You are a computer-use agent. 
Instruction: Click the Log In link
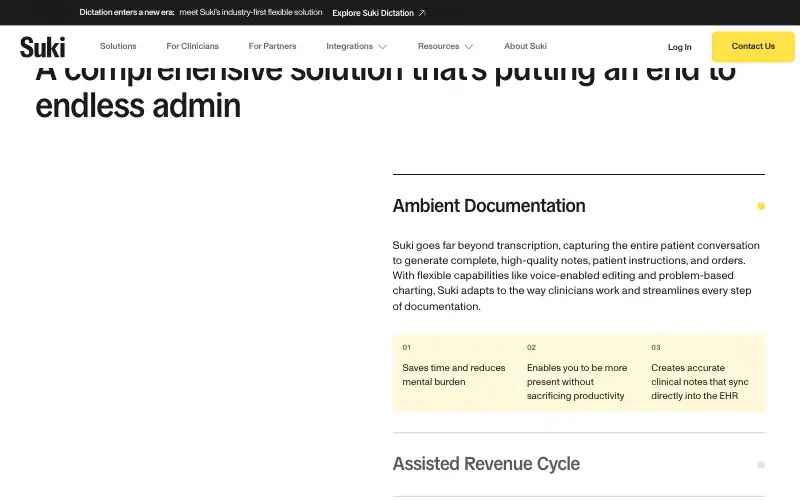tap(680, 47)
